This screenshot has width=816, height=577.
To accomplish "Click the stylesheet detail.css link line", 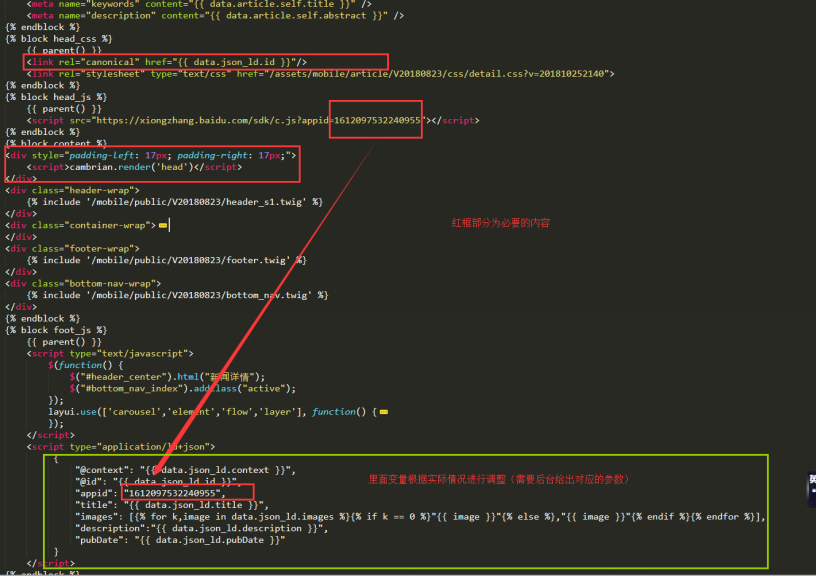I will (321, 74).
